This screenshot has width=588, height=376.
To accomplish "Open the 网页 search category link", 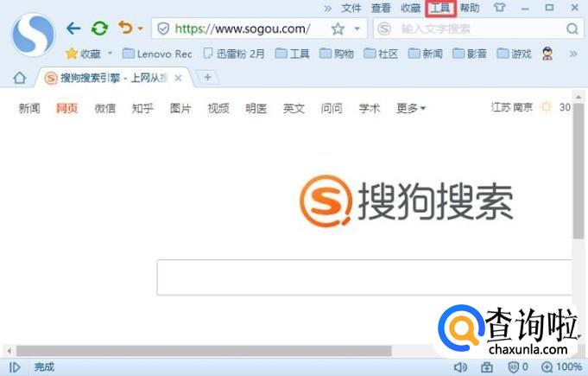I will click(66, 108).
